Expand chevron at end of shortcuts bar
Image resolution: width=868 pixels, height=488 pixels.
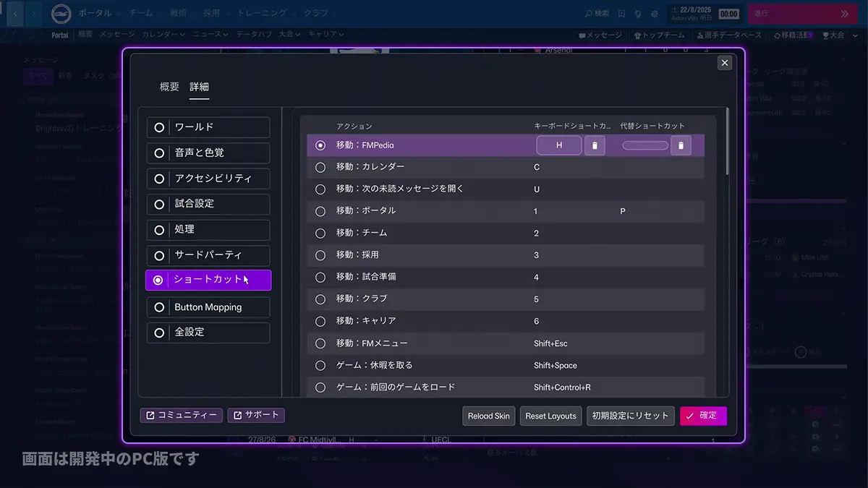(856, 35)
